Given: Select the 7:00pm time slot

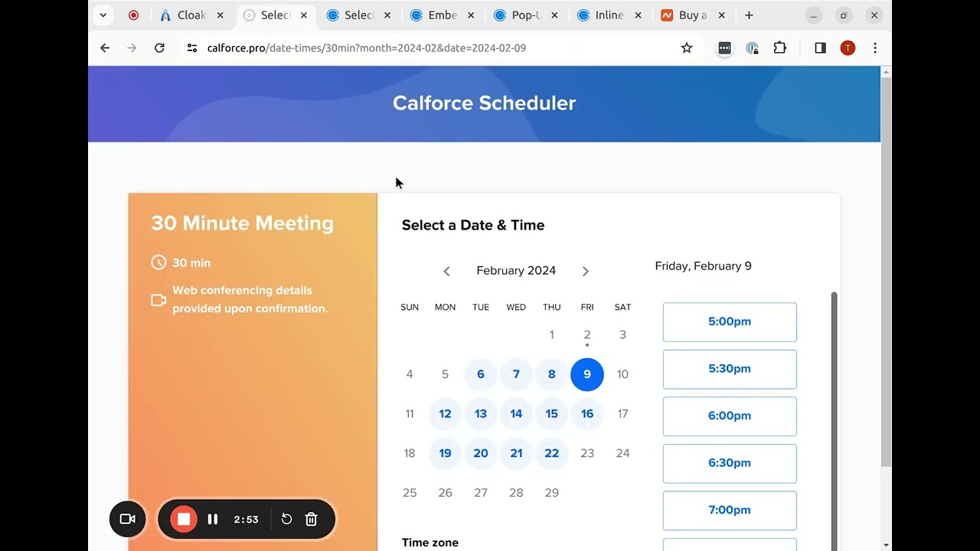Looking at the screenshot, I should 730,510.
